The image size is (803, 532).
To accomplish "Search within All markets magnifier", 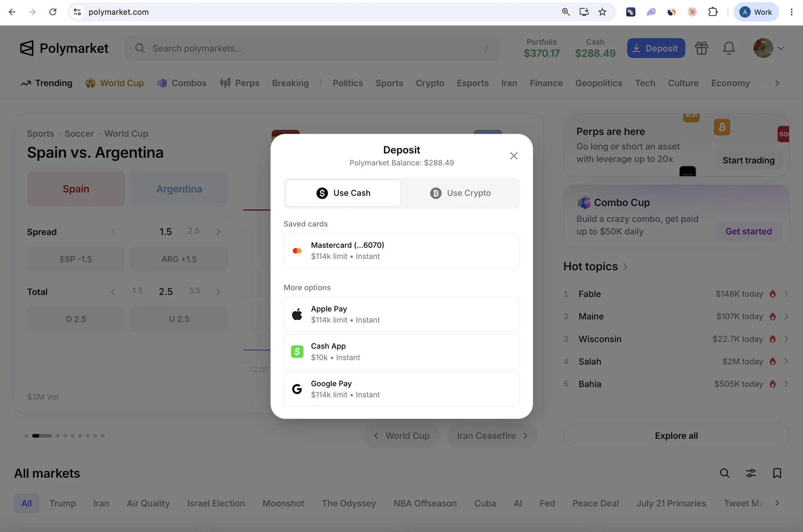I will 725,473.
